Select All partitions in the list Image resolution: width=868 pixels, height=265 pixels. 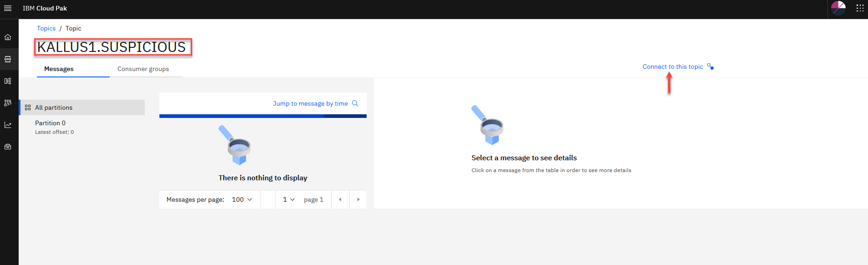click(x=54, y=107)
